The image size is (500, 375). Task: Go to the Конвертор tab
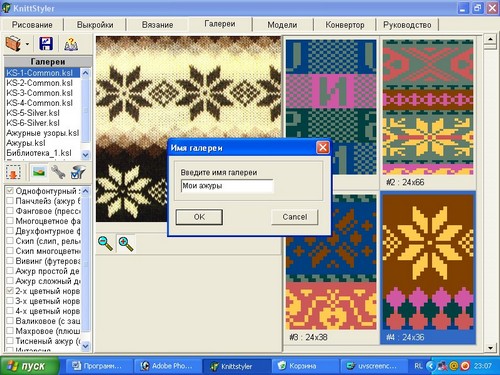click(x=345, y=25)
